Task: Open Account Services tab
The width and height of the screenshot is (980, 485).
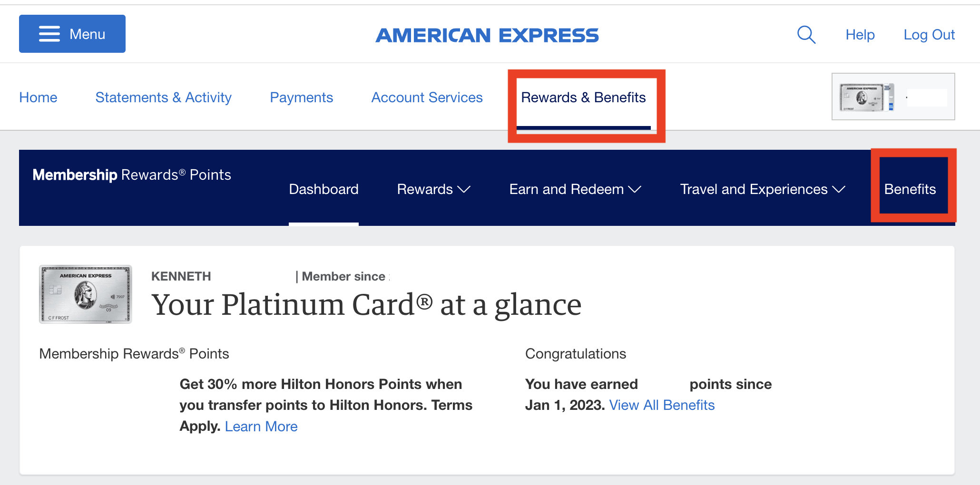Action: [427, 97]
